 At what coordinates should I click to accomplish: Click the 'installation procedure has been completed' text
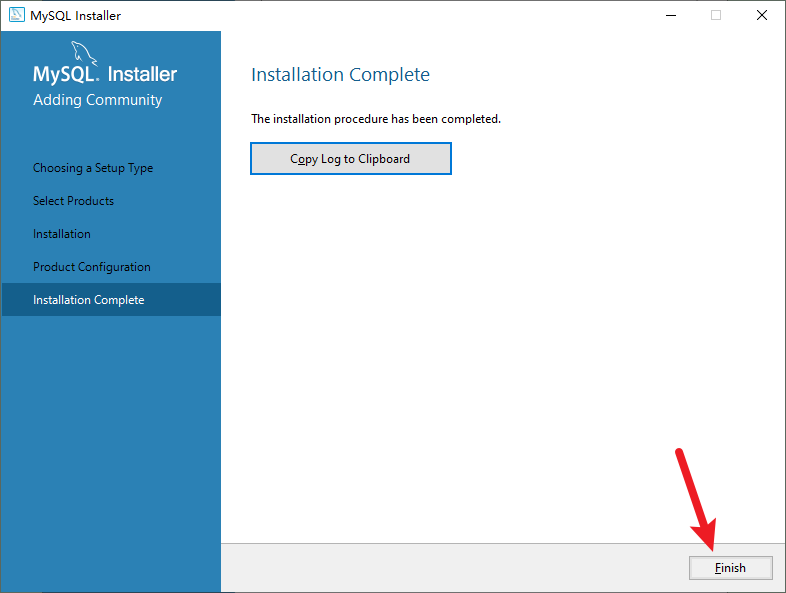click(376, 119)
